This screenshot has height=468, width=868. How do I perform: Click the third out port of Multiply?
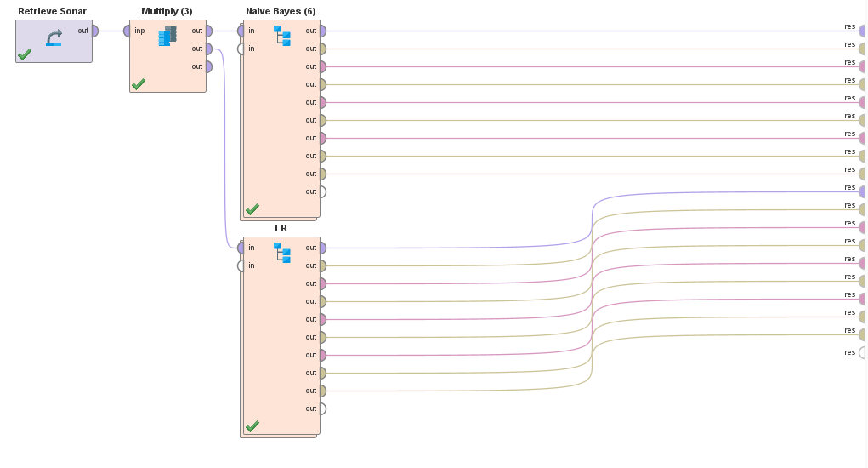tap(207, 67)
